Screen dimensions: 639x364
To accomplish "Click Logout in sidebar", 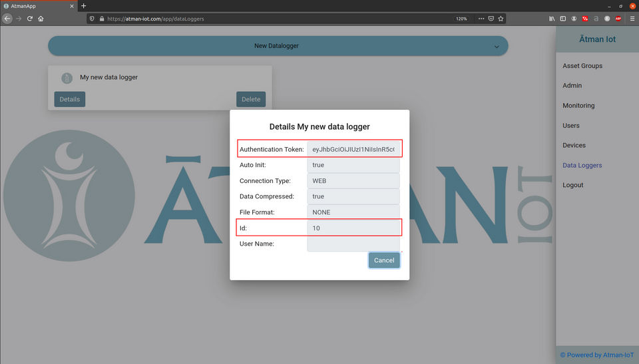I will [x=572, y=185].
